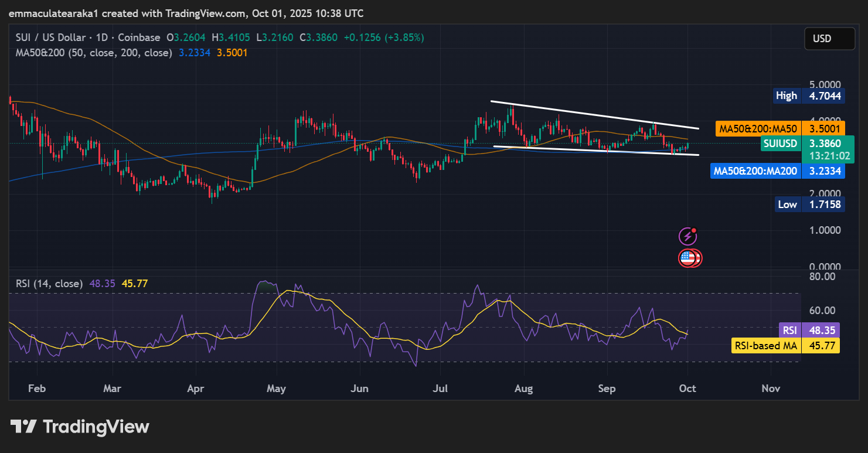Click the TradingView logo at bottom left
868x453 pixels.
tap(80, 427)
